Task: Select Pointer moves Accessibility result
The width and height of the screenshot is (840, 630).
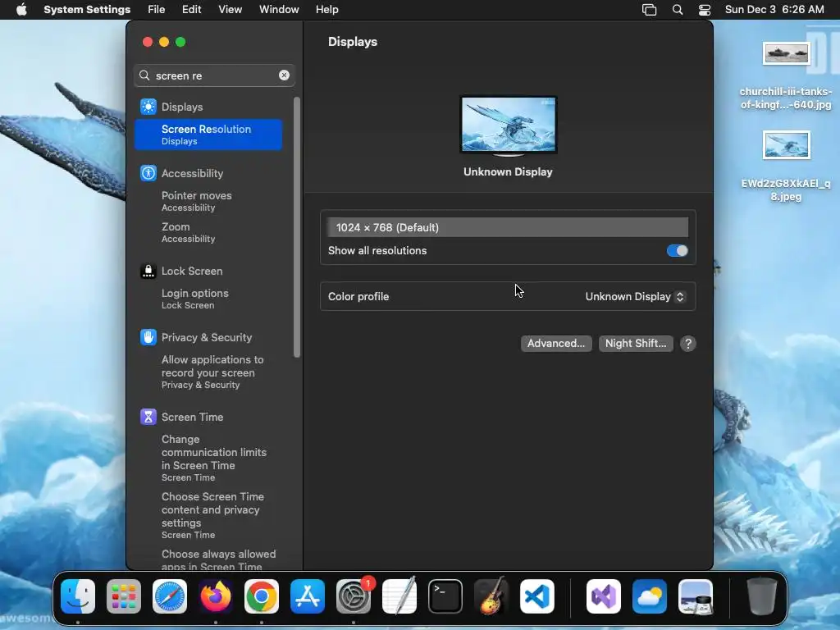Action: tap(208, 201)
